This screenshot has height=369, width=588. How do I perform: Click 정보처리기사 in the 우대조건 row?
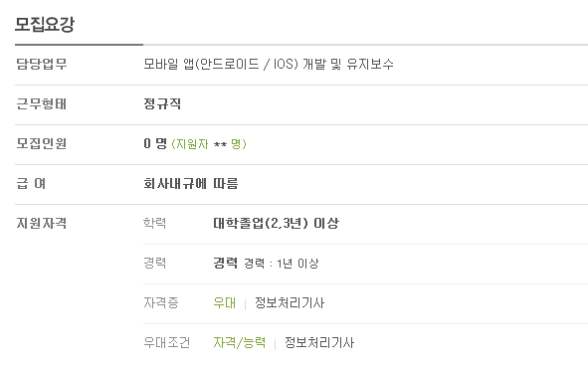tap(319, 342)
